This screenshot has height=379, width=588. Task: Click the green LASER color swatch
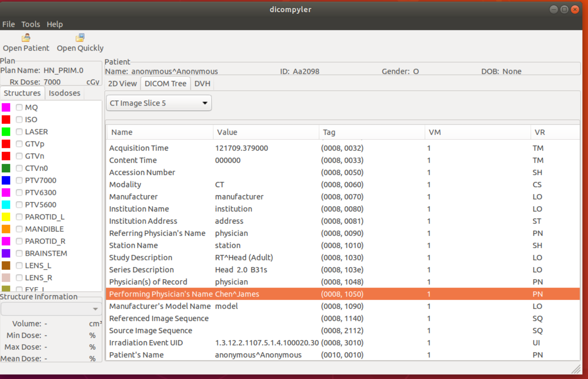click(6, 131)
